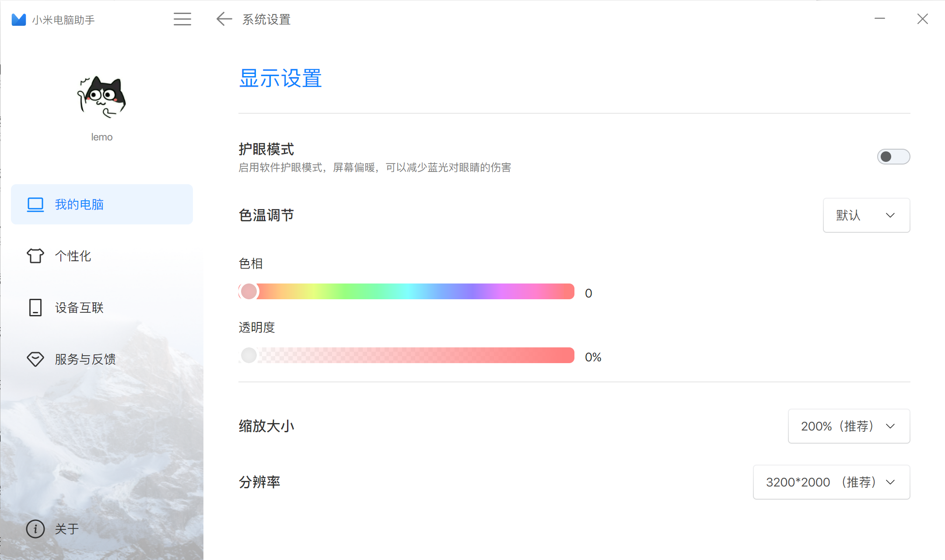Click the 透明度 transparency slider bar

pos(406,355)
